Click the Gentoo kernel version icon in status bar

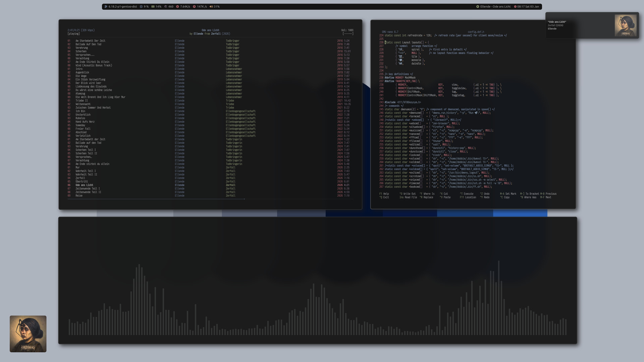click(106, 6)
